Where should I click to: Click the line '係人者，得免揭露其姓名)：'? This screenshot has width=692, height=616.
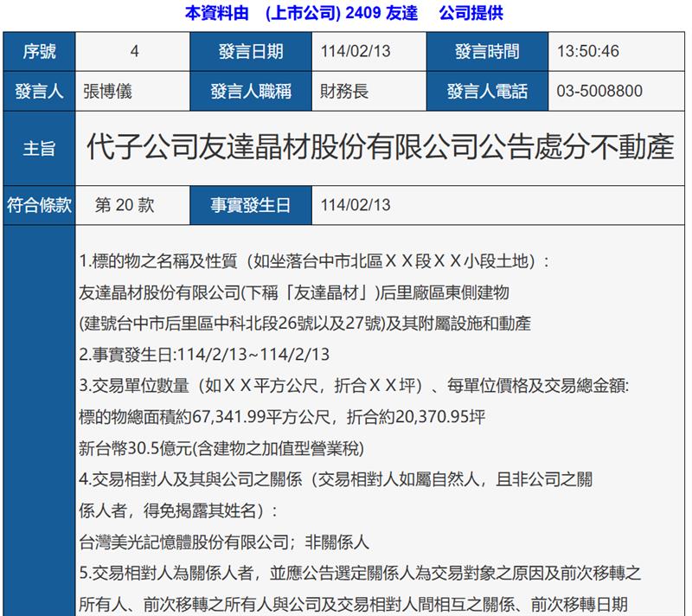[178, 510]
